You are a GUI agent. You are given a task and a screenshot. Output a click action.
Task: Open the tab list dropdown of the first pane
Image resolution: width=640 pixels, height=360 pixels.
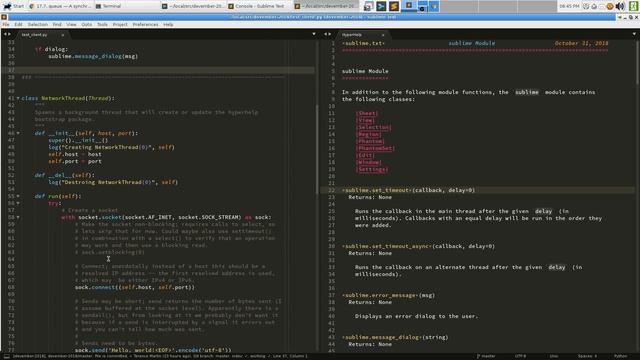coord(313,34)
